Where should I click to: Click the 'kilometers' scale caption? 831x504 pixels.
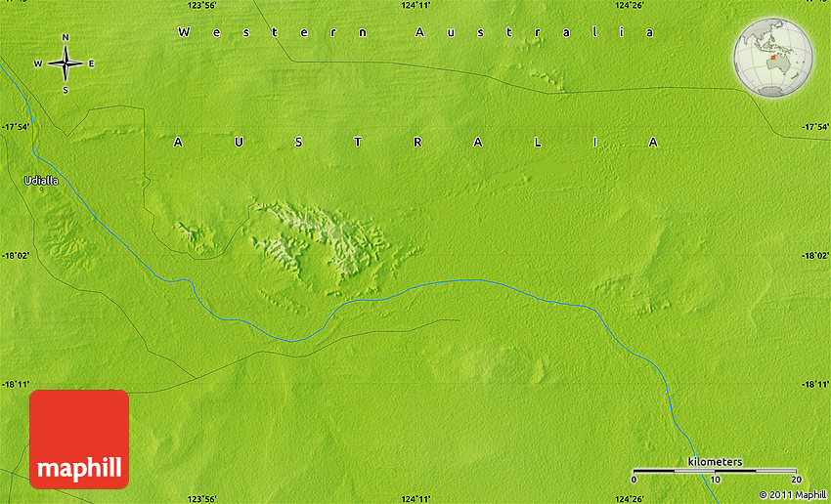[715, 462]
